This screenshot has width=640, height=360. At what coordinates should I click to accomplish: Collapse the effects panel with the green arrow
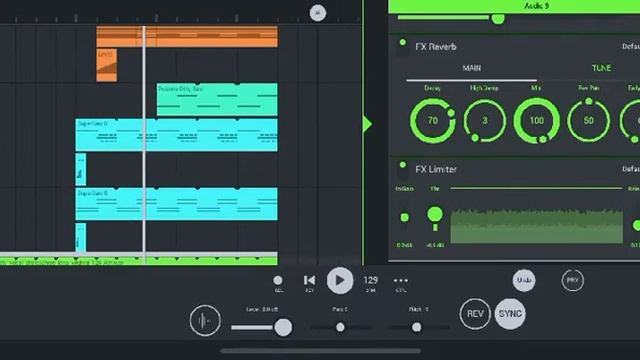(x=367, y=124)
